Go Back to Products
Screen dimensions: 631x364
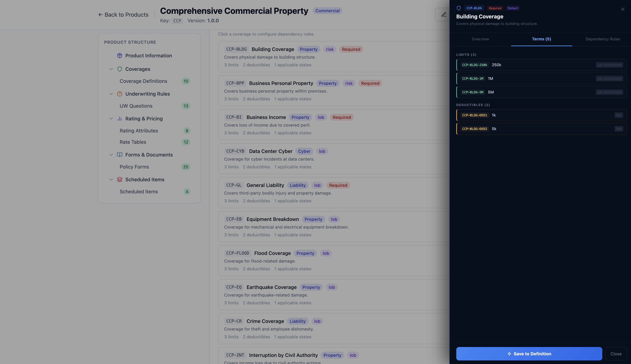click(123, 15)
